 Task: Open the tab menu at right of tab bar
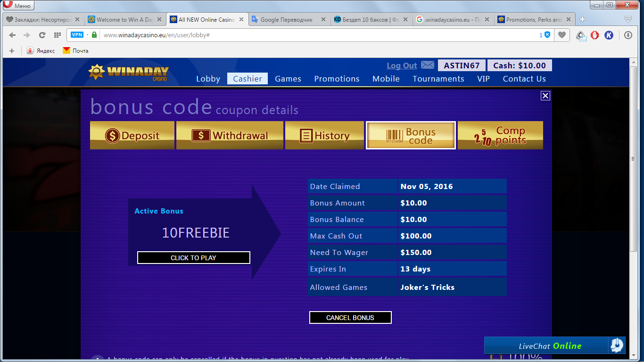[628, 19]
